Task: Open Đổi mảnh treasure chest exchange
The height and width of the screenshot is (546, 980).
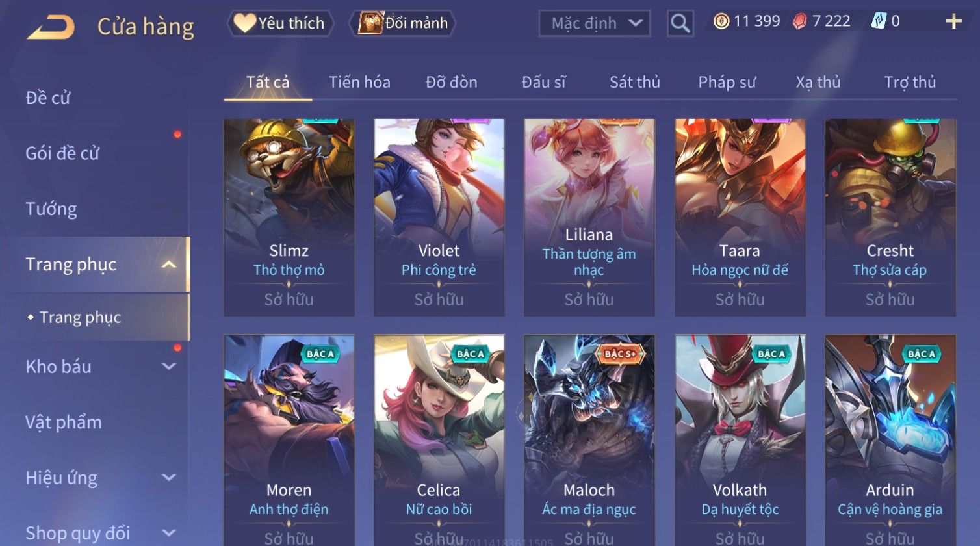Action: [403, 23]
